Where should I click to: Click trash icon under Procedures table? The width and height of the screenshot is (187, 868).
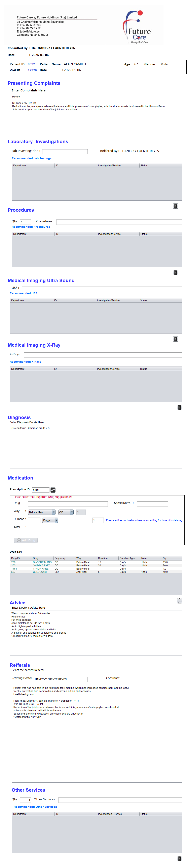coord(175,272)
